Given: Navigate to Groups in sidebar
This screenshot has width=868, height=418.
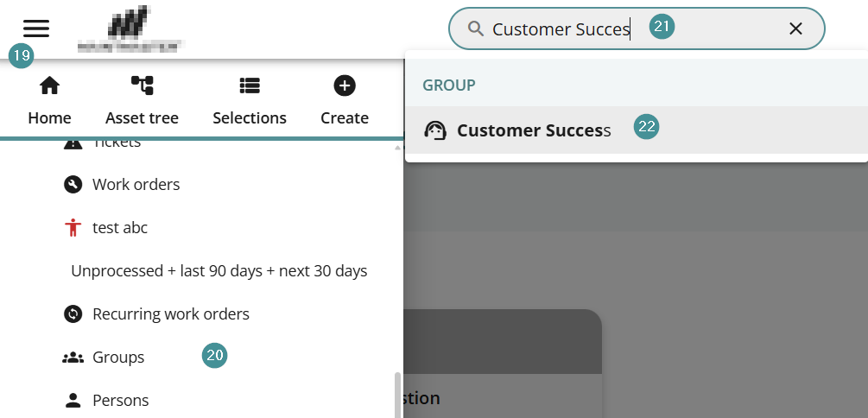Looking at the screenshot, I should coord(117,358).
